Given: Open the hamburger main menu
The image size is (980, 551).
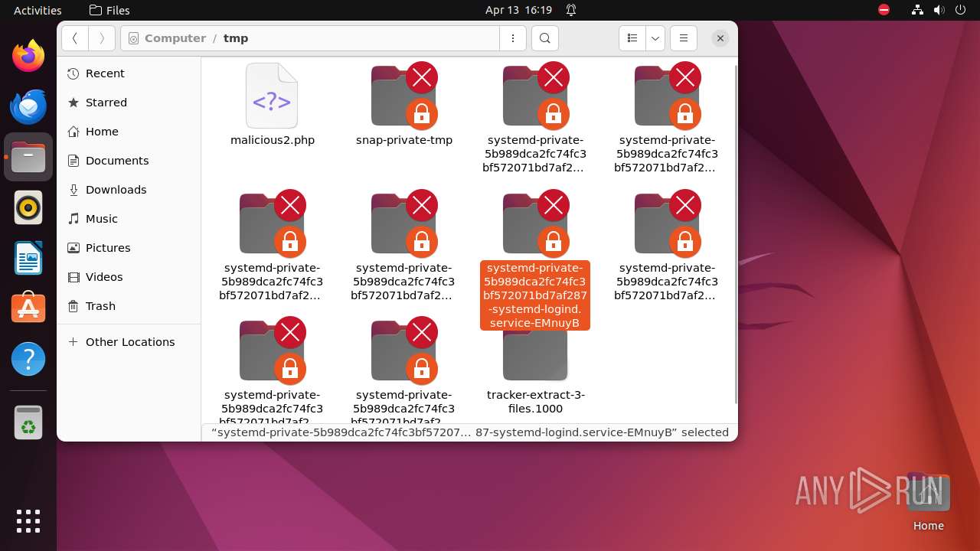Looking at the screenshot, I should click(684, 38).
